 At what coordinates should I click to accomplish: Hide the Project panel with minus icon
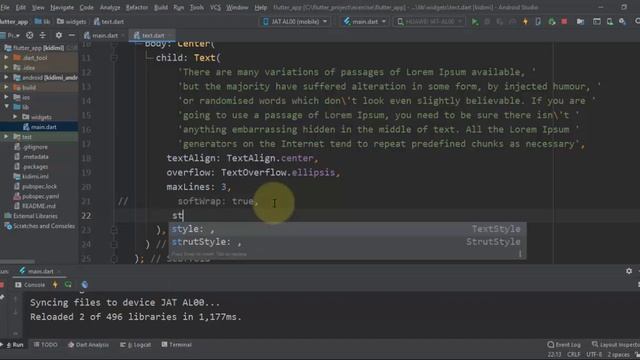(71, 36)
